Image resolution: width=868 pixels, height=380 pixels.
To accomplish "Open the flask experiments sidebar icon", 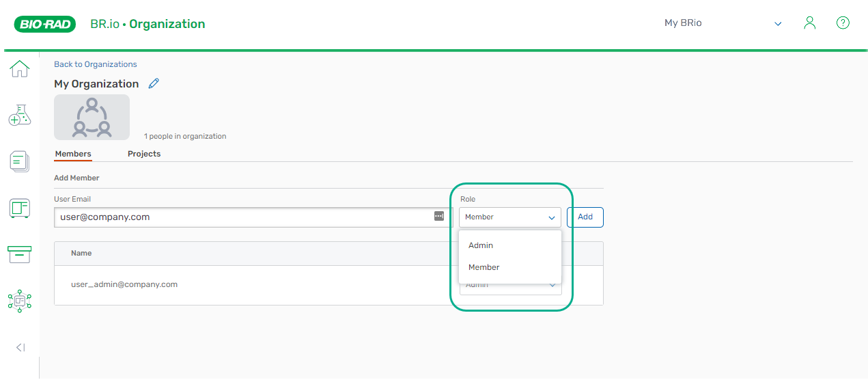I will pos(20,116).
